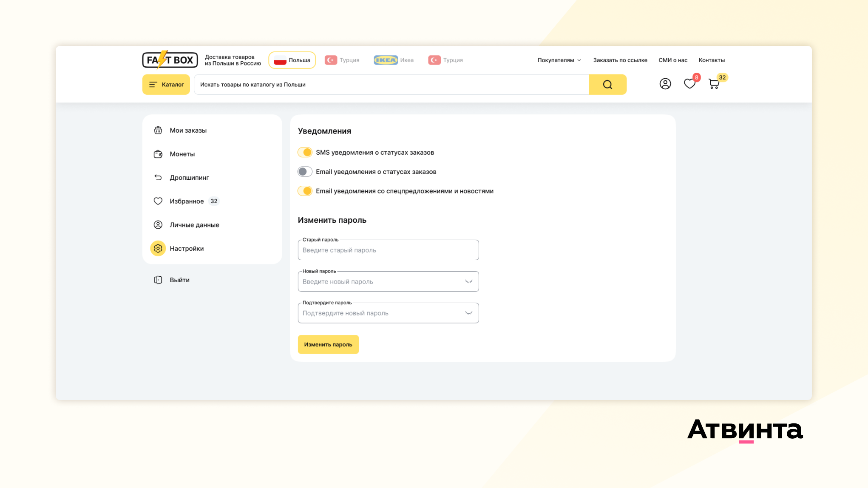Image resolution: width=868 pixels, height=488 pixels.
Task: Open the user profile icon in header
Action: (665, 84)
